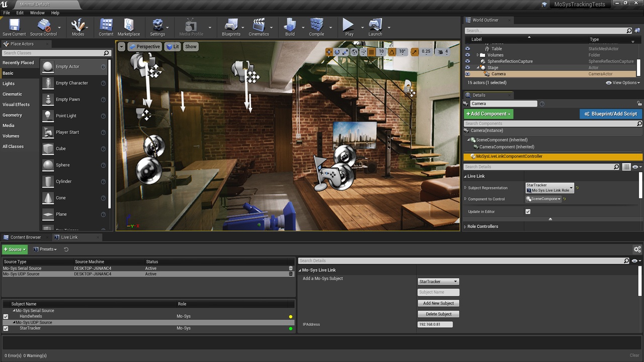Screen dimensions: 644x362
Task: Open Source Control from the toolbar
Action: pos(43,27)
